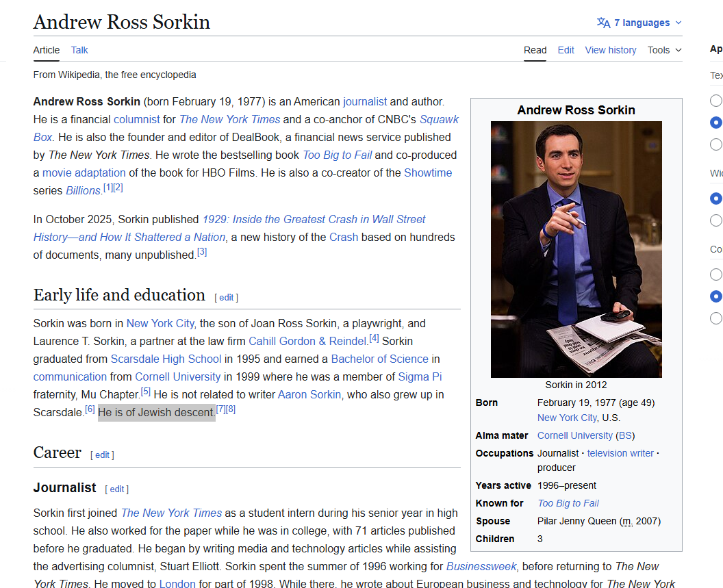
Task: Jump to reference [8] citation
Action: [x=231, y=409]
